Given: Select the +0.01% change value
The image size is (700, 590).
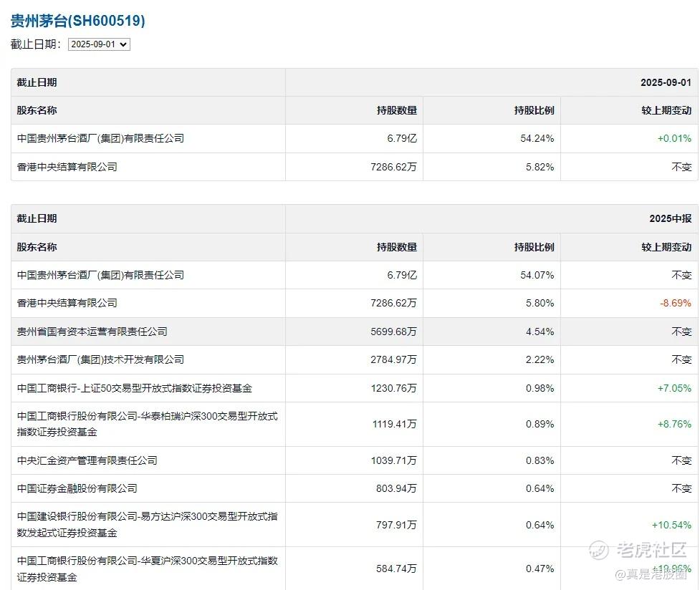Looking at the screenshot, I should (674, 138).
